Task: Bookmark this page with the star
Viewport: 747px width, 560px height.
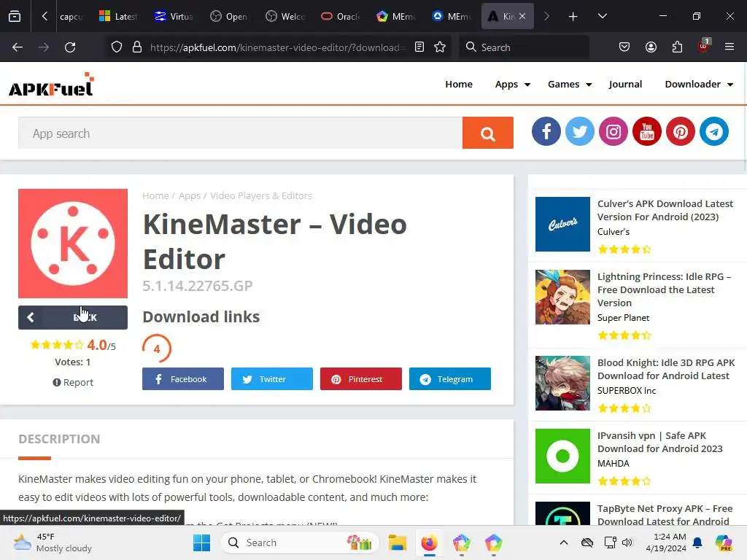Action: 440,47
